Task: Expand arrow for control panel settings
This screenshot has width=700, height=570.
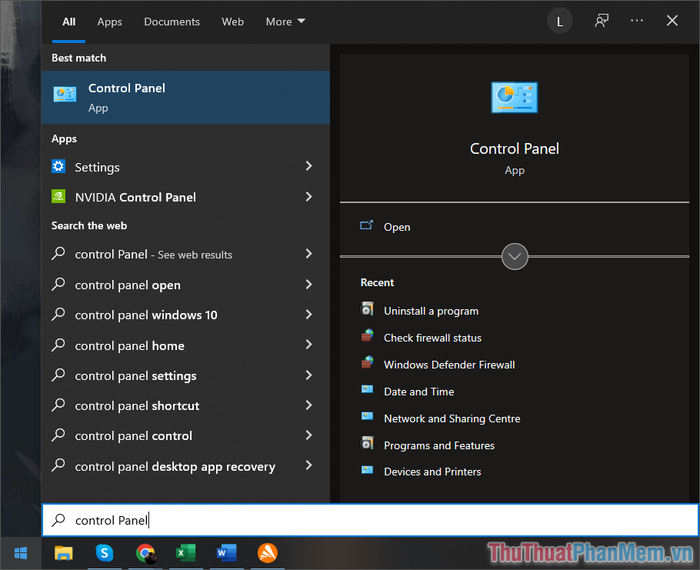Action: pyautogui.click(x=308, y=375)
